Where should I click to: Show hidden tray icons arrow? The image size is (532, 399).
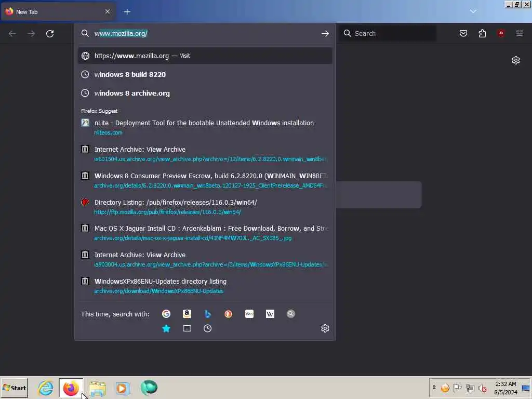click(434, 388)
